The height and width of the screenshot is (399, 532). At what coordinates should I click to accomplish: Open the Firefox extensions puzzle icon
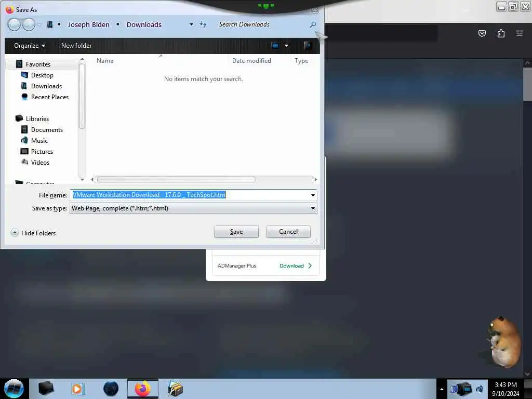pyautogui.click(x=501, y=33)
